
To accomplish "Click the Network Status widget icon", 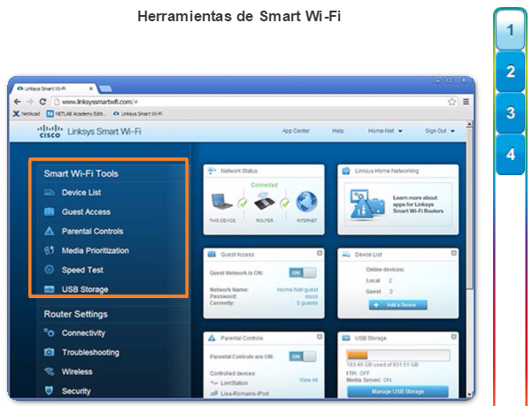I will [212, 171].
